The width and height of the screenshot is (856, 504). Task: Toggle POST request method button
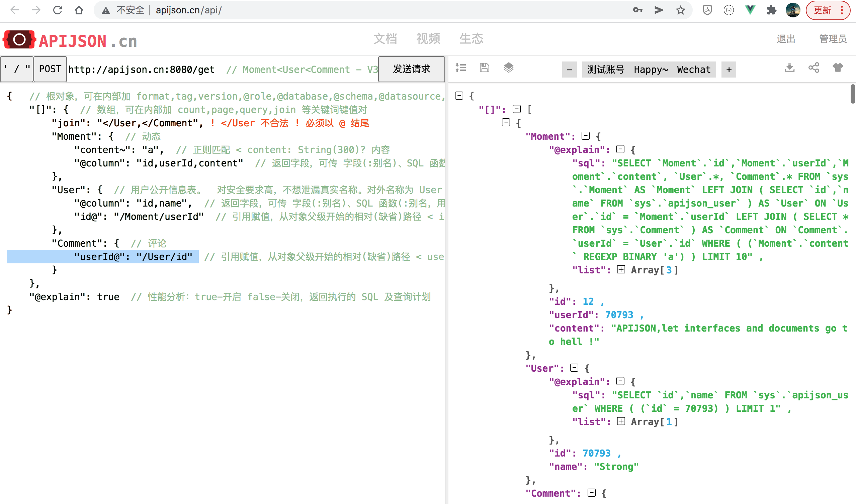[50, 69]
